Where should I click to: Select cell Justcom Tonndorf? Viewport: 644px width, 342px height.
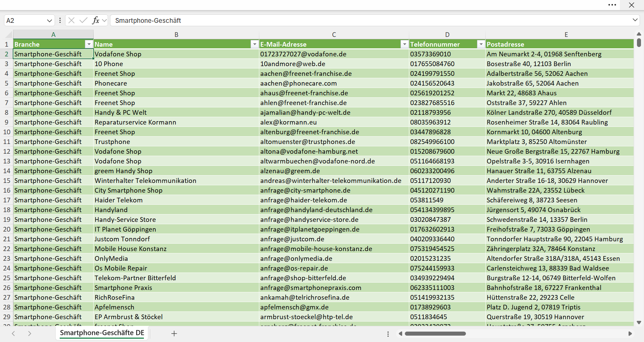(176, 239)
